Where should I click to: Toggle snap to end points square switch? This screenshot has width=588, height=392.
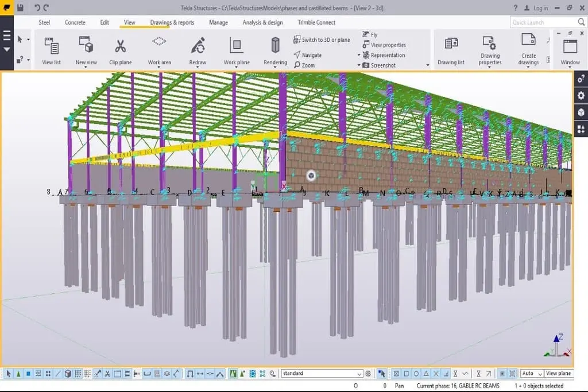[406, 373]
